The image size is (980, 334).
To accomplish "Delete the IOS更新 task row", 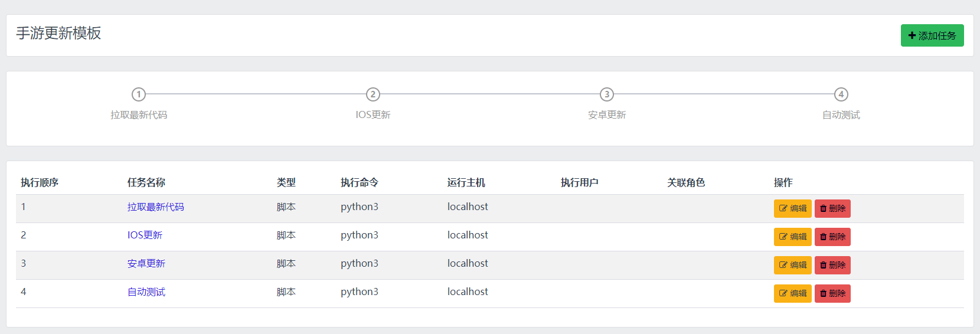I will tap(832, 237).
